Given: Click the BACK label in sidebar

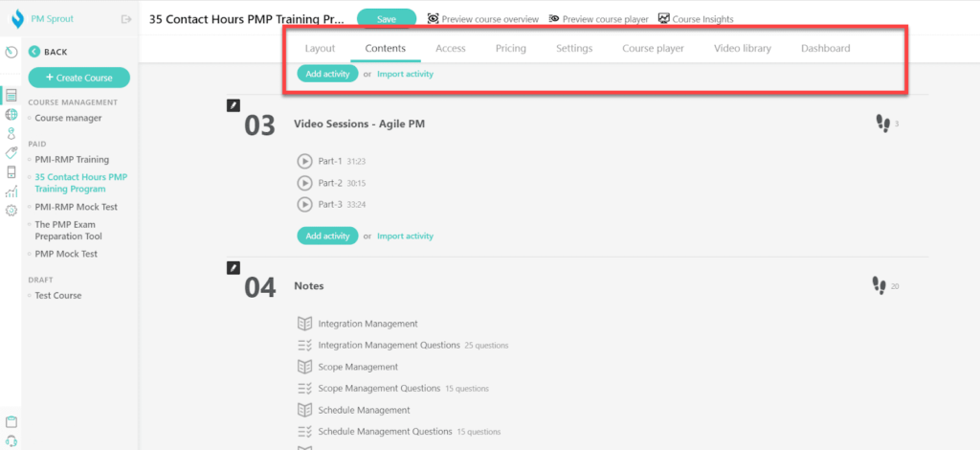Looking at the screenshot, I should (x=56, y=52).
